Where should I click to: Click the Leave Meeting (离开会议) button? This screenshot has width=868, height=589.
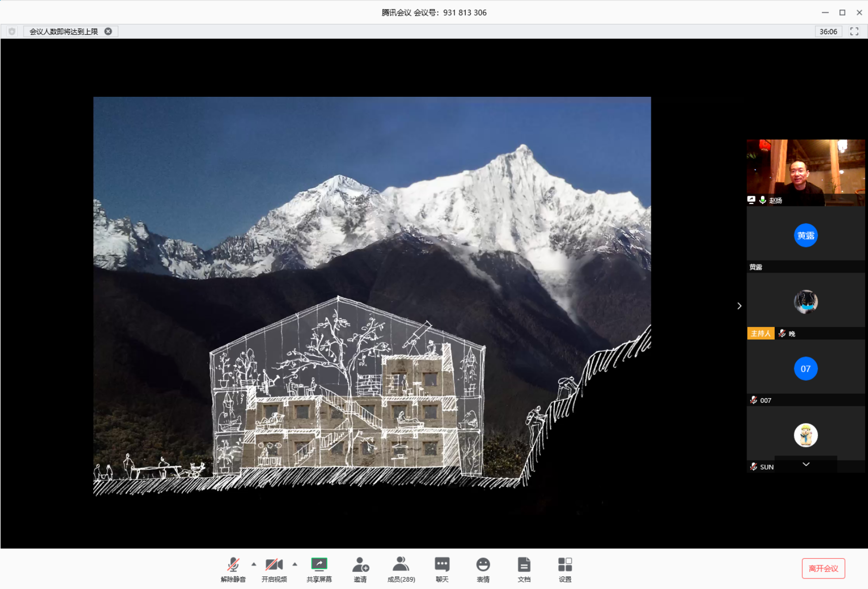pos(823,568)
